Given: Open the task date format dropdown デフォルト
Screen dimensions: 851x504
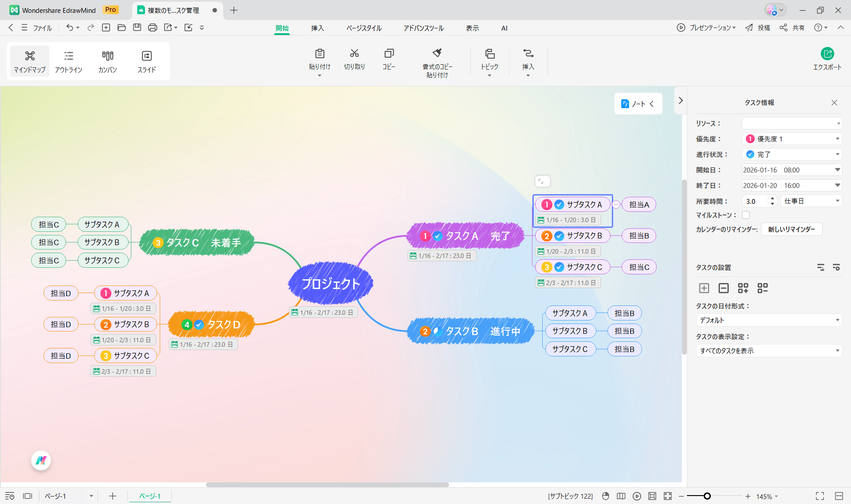Looking at the screenshot, I should pyautogui.click(x=769, y=320).
